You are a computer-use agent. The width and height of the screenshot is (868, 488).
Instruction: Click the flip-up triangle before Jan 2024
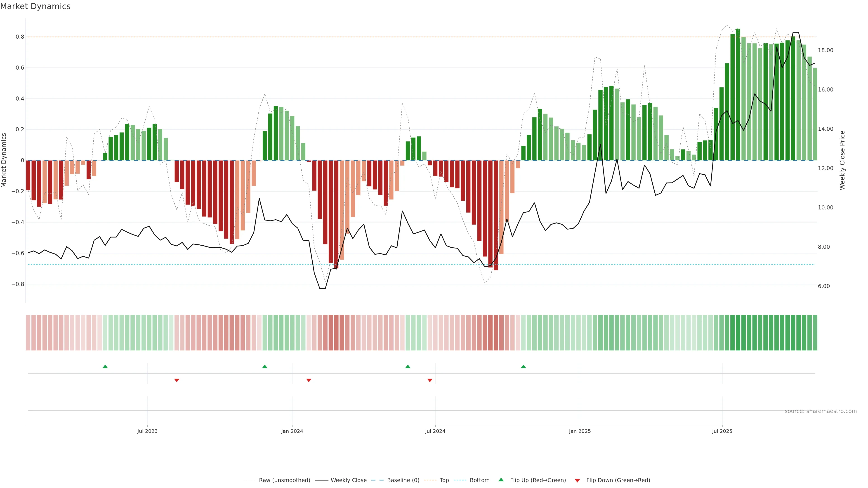(x=264, y=366)
